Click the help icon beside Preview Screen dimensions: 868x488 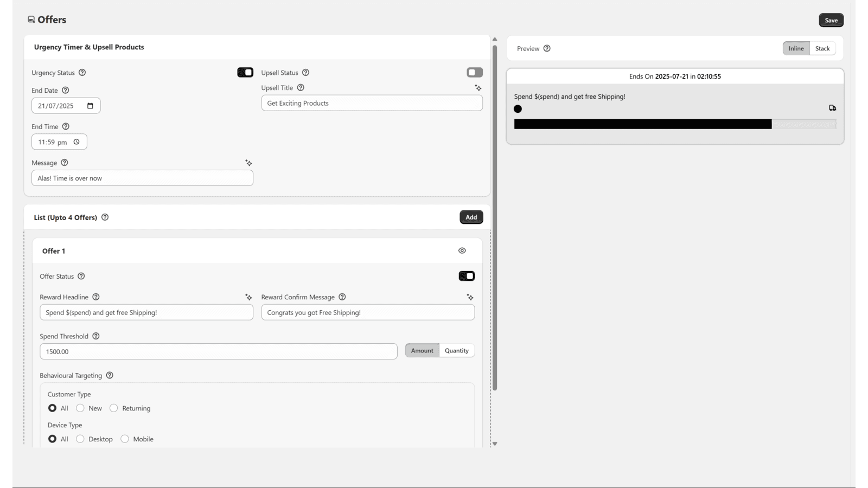tap(547, 48)
